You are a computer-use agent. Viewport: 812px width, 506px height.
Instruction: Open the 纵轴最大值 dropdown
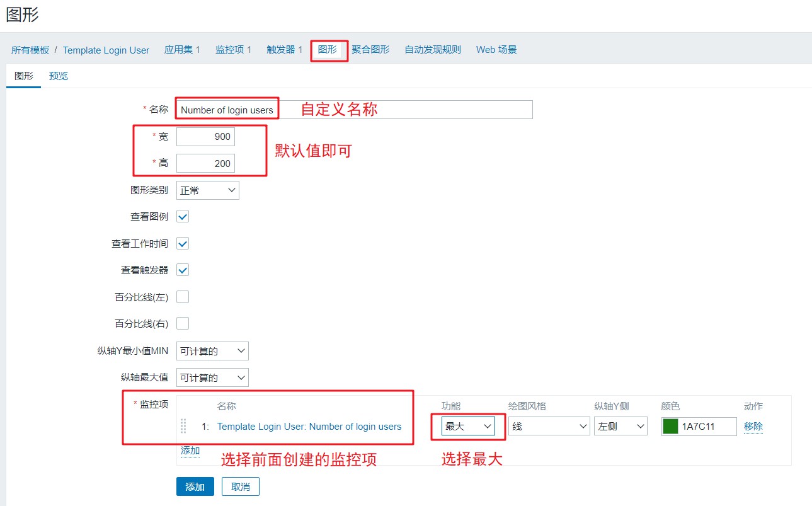click(212, 377)
